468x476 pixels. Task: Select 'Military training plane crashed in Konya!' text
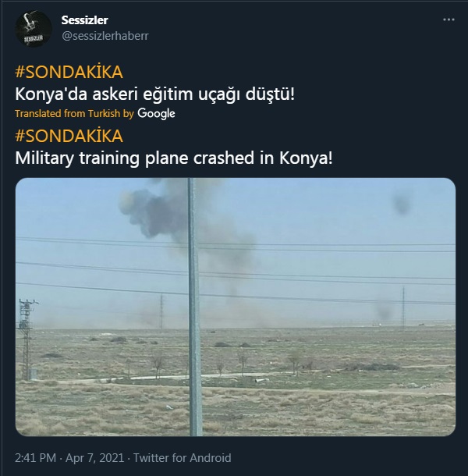[x=174, y=158]
